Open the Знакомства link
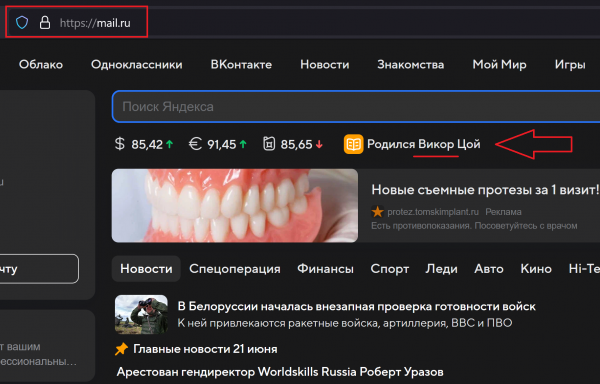The image size is (600, 384). pos(411,65)
